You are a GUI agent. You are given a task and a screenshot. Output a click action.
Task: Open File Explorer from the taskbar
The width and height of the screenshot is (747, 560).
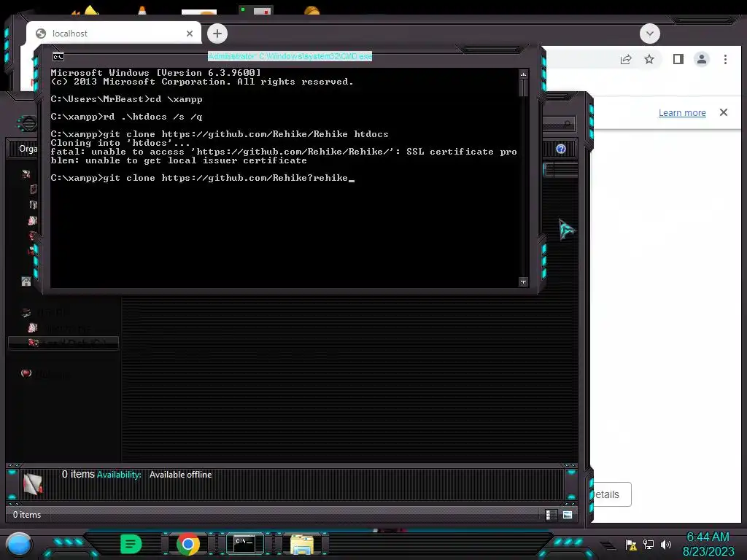301,544
